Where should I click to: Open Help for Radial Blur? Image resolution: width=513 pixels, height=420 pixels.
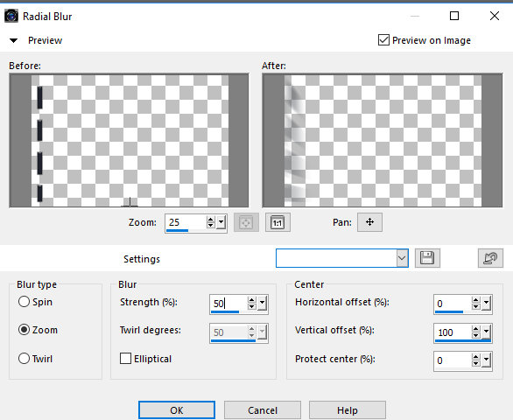tap(348, 410)
